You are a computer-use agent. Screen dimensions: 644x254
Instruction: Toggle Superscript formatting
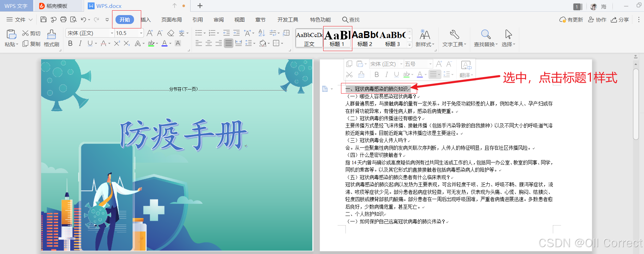pos(117,43)
